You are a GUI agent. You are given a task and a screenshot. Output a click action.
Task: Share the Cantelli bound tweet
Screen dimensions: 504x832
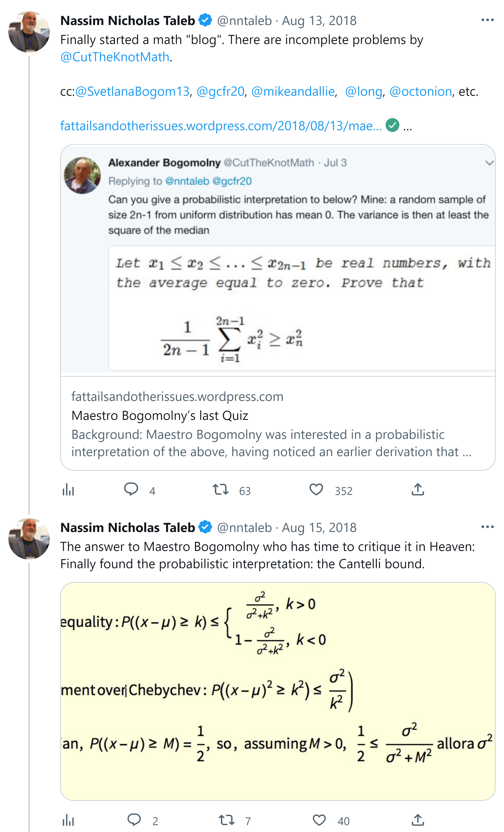[x=418, y=820]
